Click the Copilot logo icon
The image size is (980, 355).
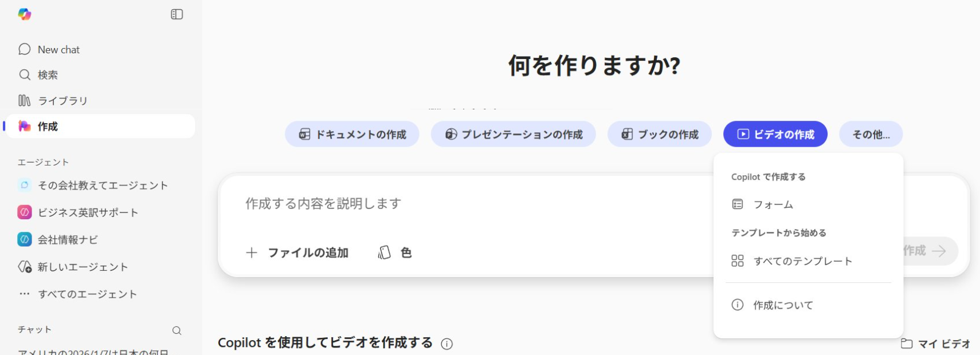pyautogui.click(x=25, y=14)
